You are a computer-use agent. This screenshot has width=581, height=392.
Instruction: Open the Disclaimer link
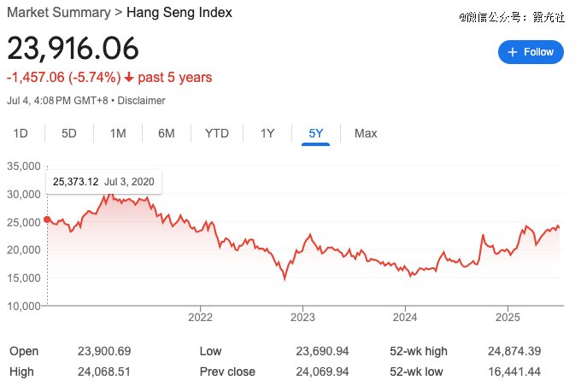click(140, 101)
